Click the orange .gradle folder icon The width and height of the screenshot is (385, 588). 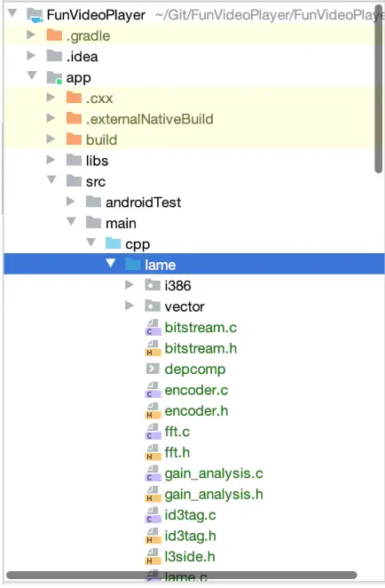54,36
